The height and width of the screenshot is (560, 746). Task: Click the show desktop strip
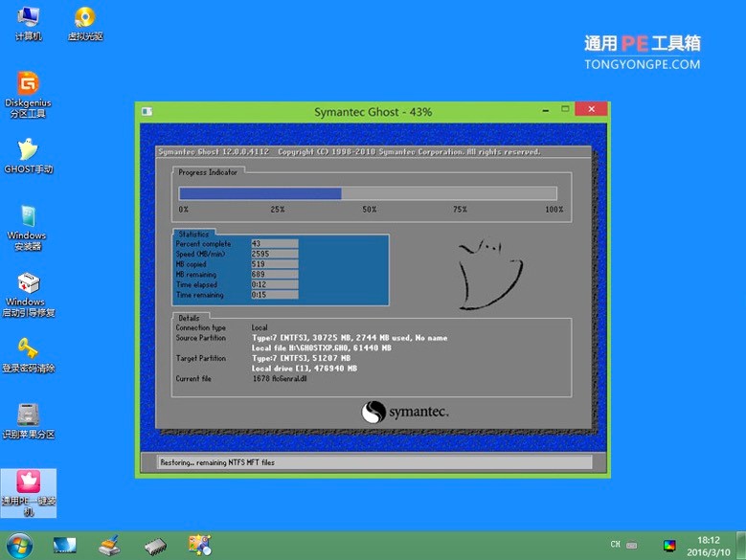[741, 546]
